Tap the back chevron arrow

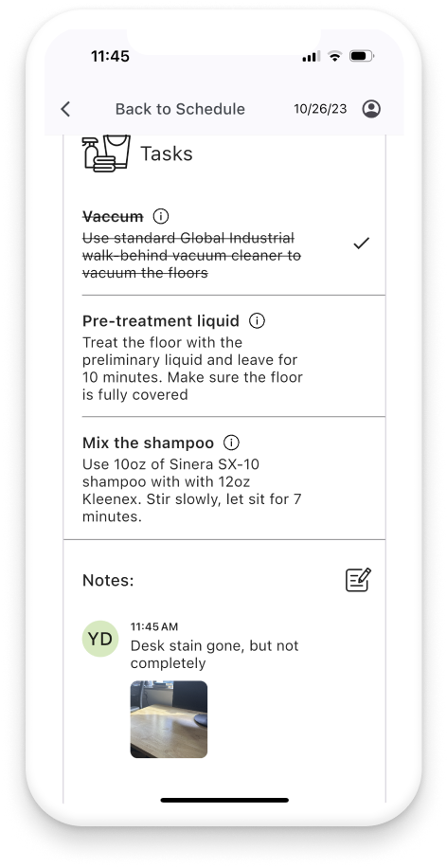point(65,109)
